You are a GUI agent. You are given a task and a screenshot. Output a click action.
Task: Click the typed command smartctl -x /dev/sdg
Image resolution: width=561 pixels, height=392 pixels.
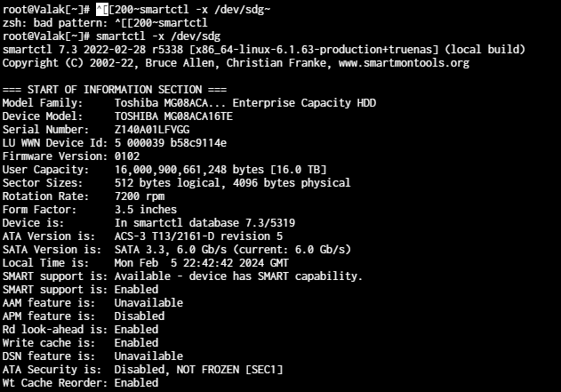(158, 36)
